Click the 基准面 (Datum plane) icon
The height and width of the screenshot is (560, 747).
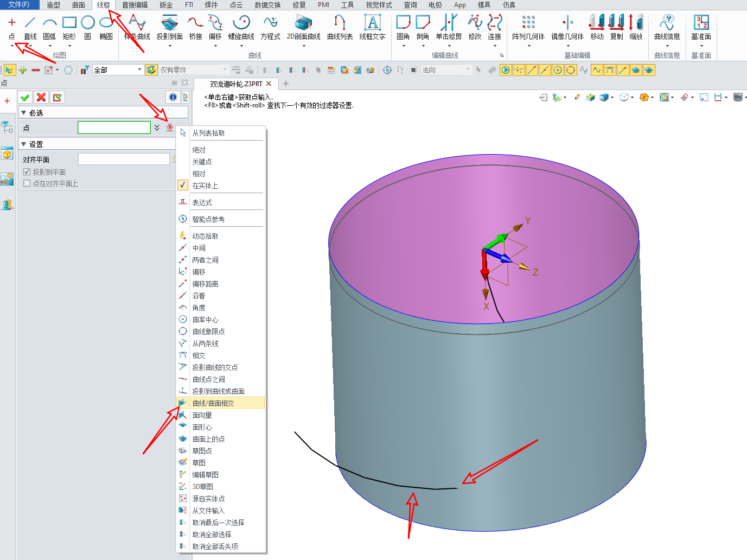701,27
